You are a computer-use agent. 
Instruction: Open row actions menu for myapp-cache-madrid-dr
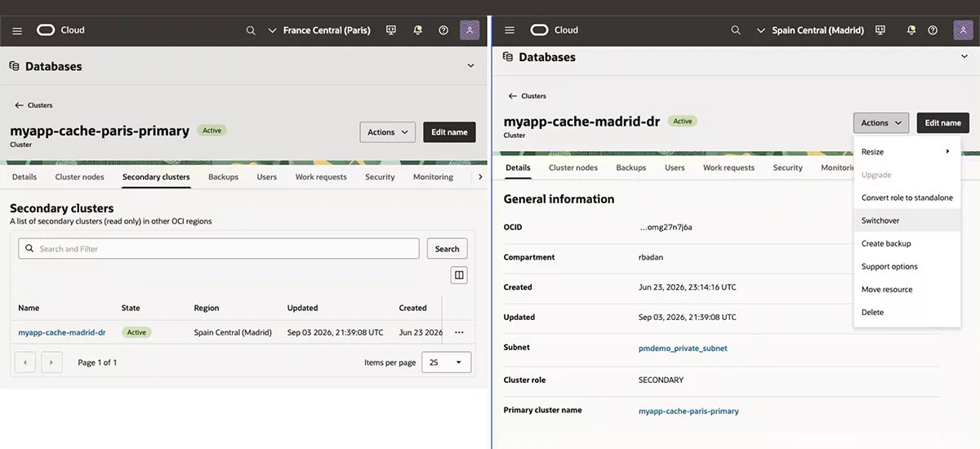coord(459,332)
